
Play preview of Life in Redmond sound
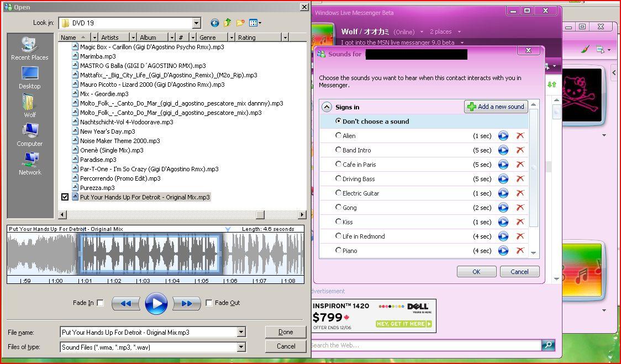(x=503, y=236)
